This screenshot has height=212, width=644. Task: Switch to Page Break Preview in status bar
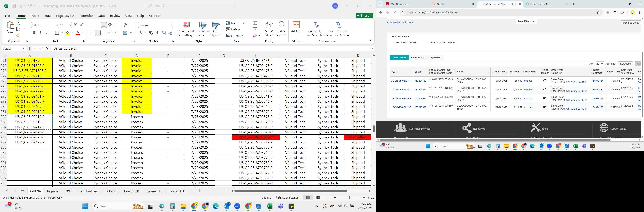click(x=327, y=198)
